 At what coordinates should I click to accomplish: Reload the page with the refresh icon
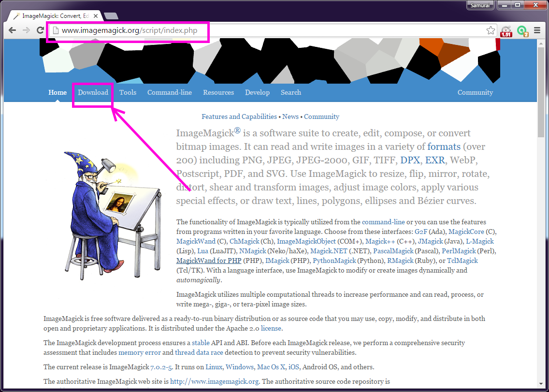pyautogui.click(x=40, y=30)
